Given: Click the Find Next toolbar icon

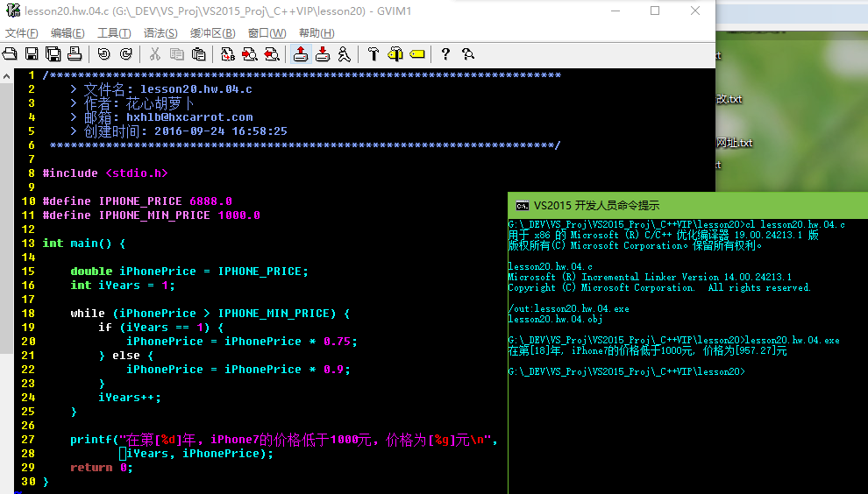Looking at the screenshot, I should tap(249, 54).
